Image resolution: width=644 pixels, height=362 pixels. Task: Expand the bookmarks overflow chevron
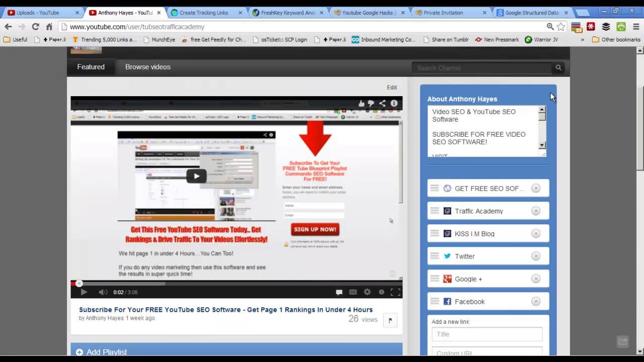point(583,40)
